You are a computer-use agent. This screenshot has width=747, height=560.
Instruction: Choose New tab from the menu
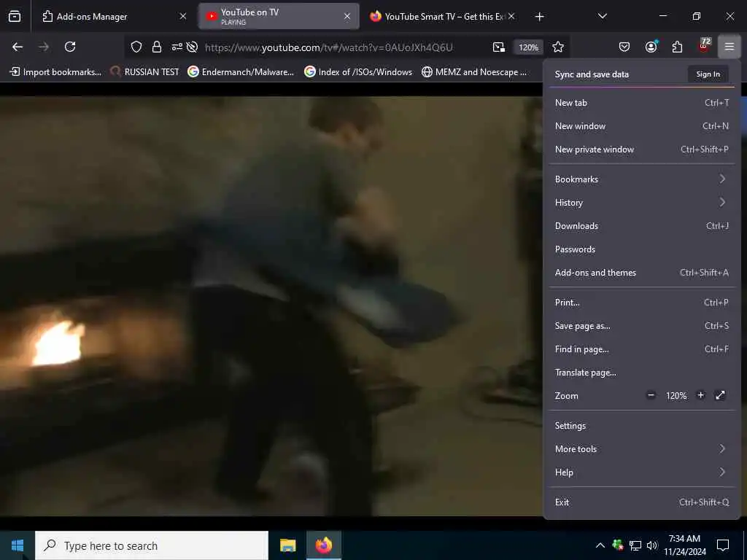click(x=642, y=103)
